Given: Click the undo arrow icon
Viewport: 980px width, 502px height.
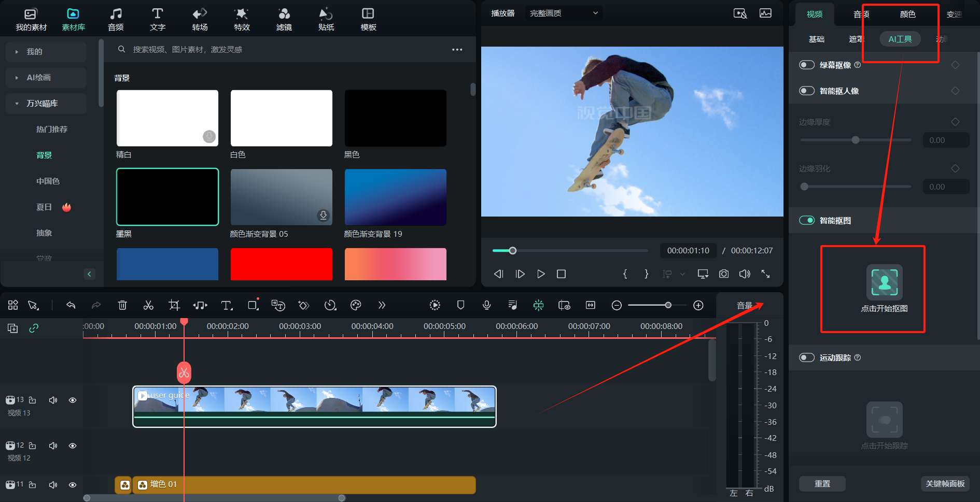Looking at the screenshot, I should pyautogui.click(x=71, y=305).
